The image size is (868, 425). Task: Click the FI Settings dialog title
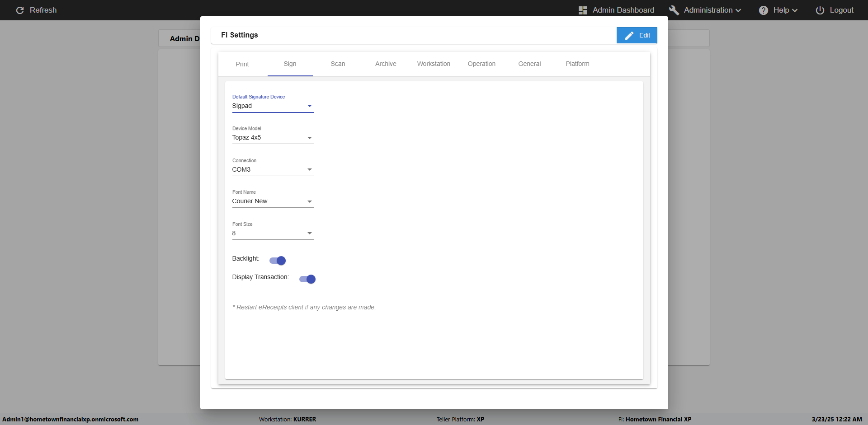(240, 35)
